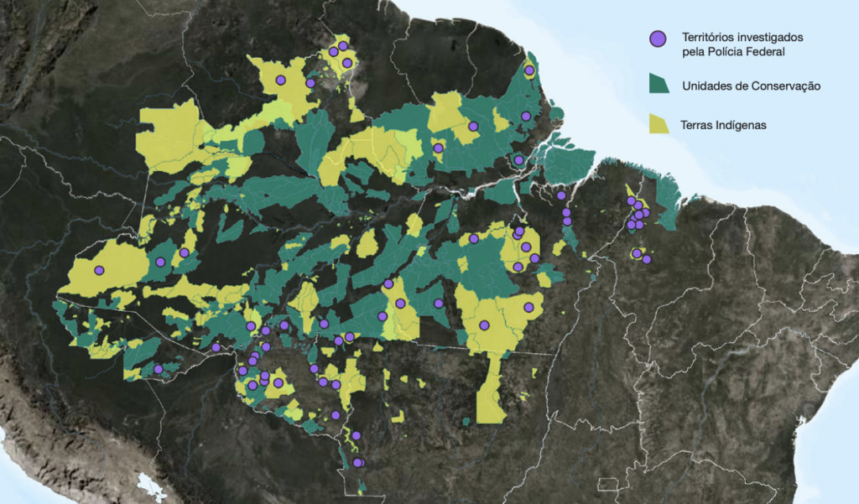The height and width of the screenshot is (504, 859).
Task: Click the purple marker in the northwestern yellow territory
Action: 281,80
